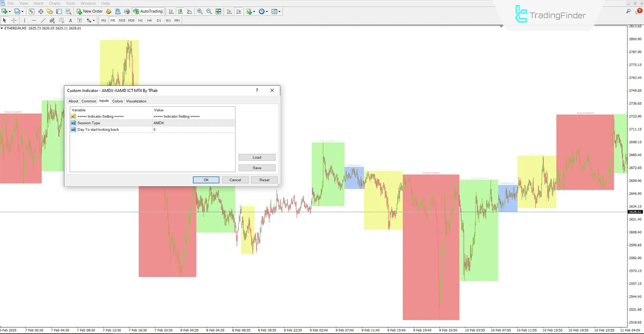644x334 pixels.
Task: Select the M15 timeframe
Action: click(122, 20)
